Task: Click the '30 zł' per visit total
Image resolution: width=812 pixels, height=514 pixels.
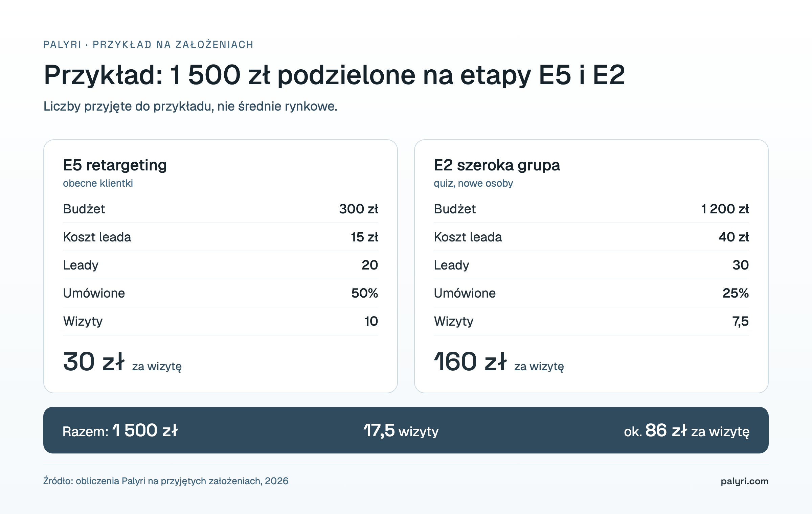Action: 94,361
